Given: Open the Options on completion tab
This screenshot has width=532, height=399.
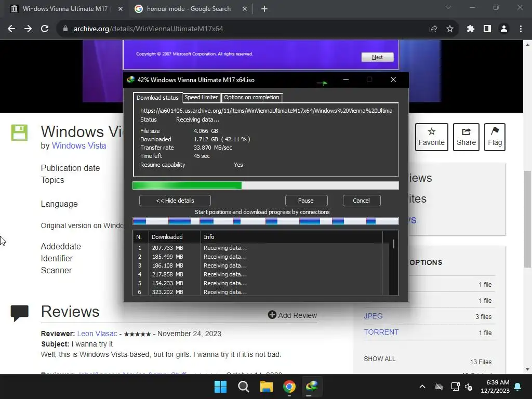Looking at the screenshot, I should pyautogui.click(x=252, y=97).
